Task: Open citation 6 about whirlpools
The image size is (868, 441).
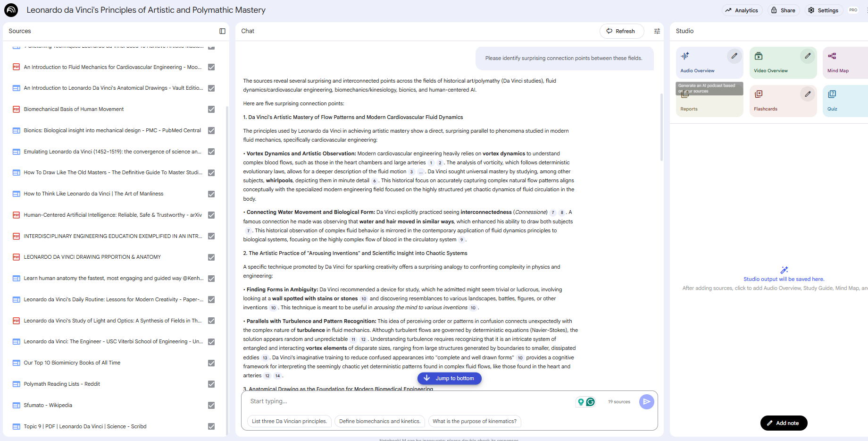Action: [374, 181]
